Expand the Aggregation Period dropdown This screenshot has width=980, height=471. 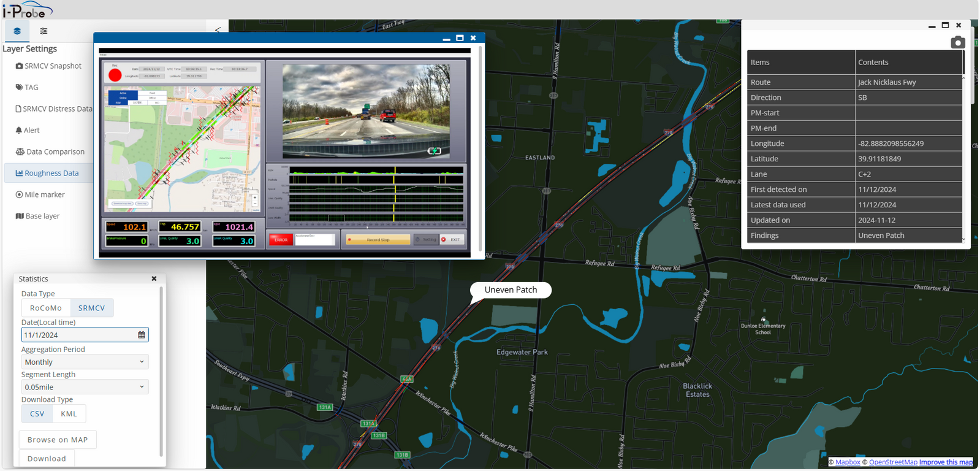(85, 362)
